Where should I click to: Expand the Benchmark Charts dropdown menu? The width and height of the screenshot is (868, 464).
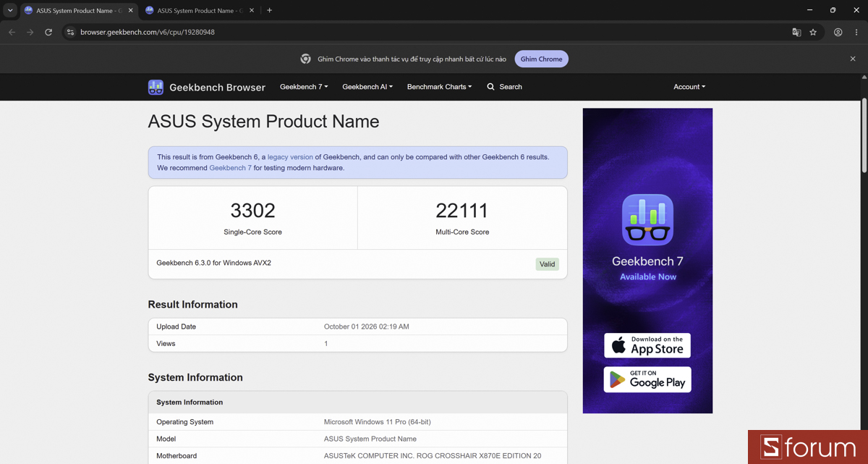pos(439,87)
